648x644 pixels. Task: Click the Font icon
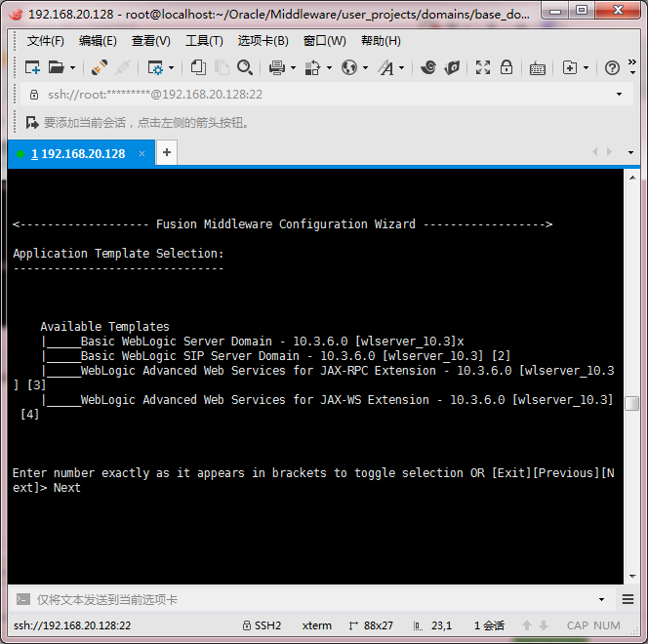[x=386, y=67]
